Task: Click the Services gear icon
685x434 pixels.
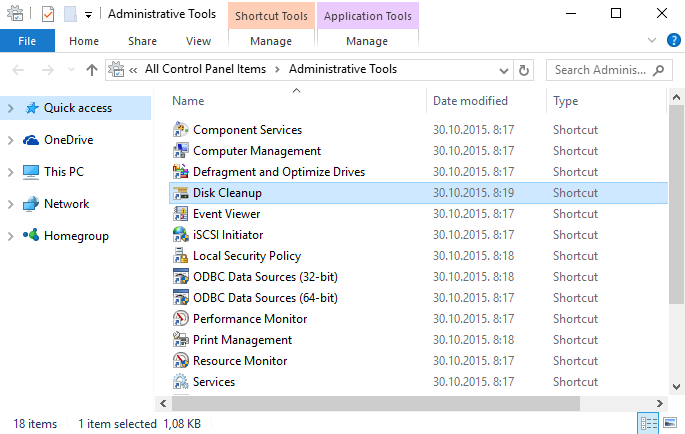Action: click(x=180, y=382)
